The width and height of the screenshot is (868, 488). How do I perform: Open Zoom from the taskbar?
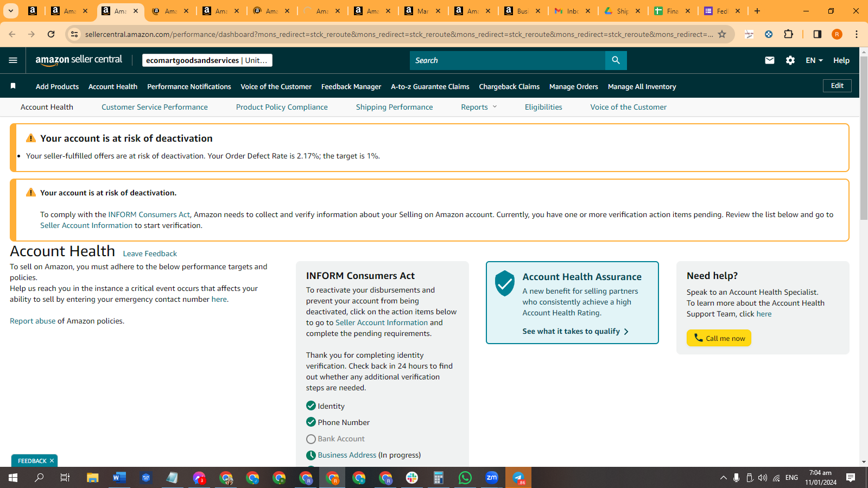[492, 478]
